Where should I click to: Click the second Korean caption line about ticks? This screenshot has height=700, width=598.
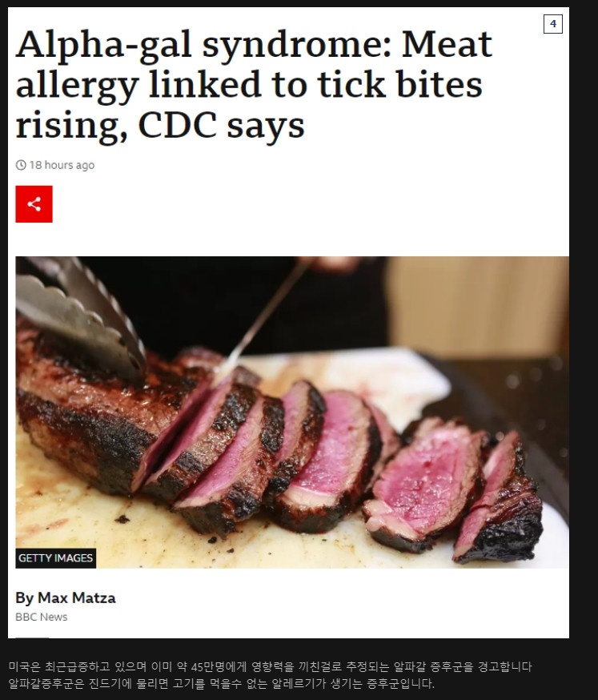[222, 683]
